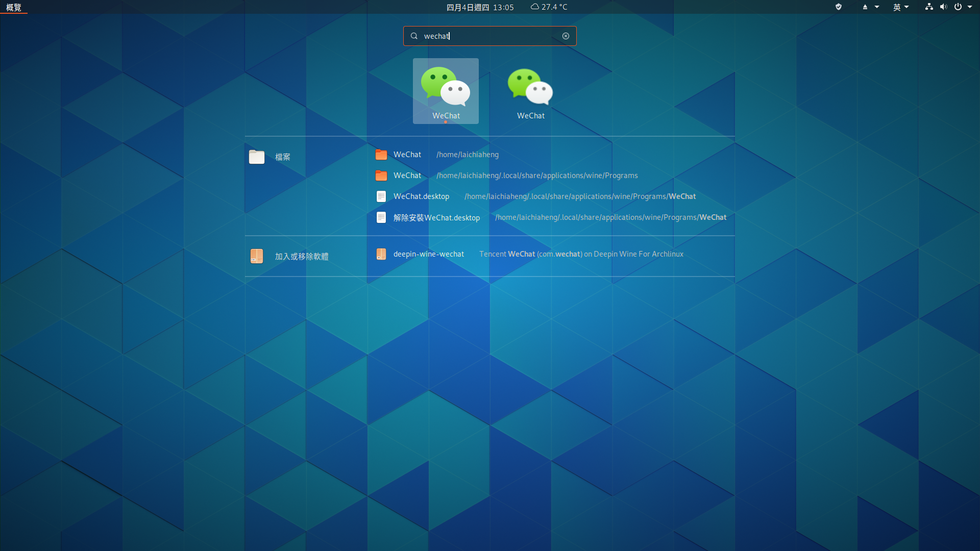Click the path text beside WeChat.desktop
Viewport: 980px width, 551px height.
[580, 196]
